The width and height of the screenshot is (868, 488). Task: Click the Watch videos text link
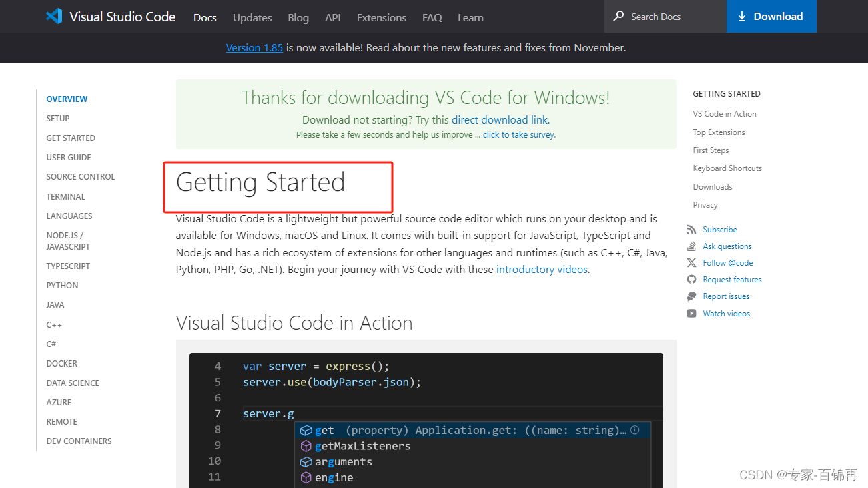726,314
